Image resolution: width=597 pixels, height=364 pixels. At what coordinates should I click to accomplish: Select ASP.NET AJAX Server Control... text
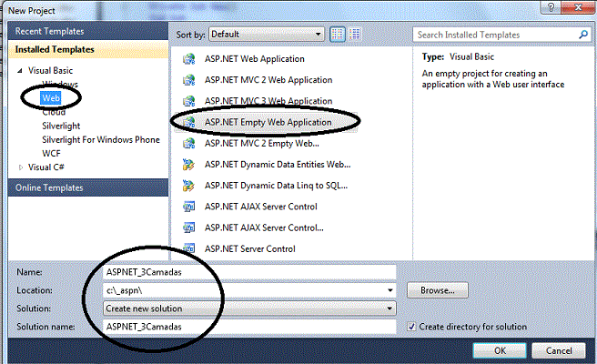click(264, 227)
